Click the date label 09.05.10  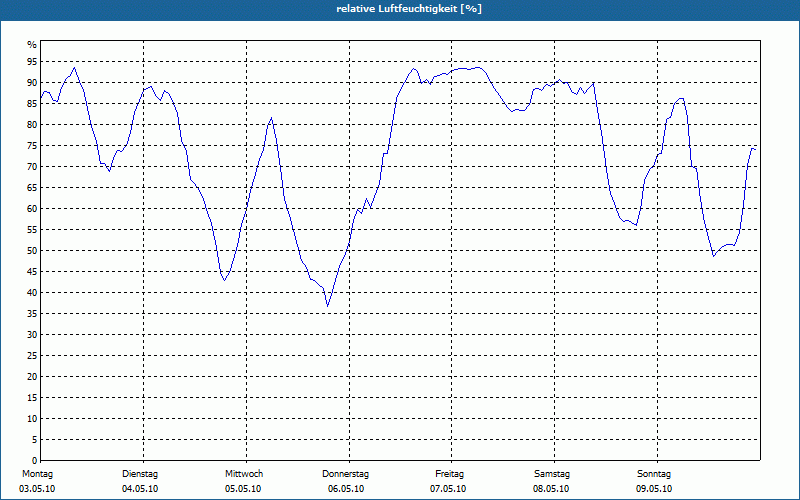point(654,489)
